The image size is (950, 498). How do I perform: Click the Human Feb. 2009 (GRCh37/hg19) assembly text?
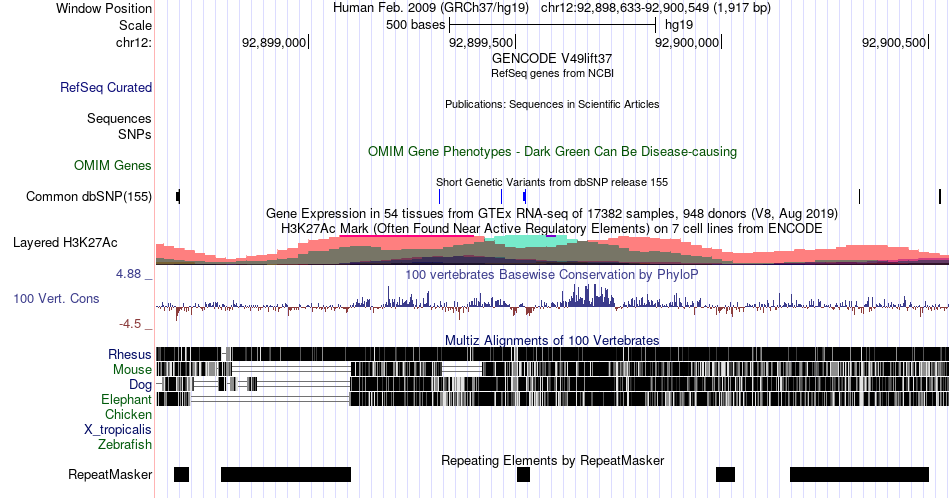[x=431, y=8]
